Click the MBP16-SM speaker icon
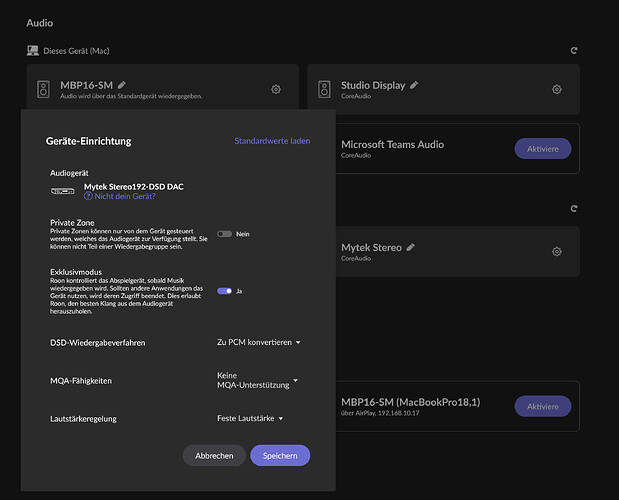 tap(43, 90)
